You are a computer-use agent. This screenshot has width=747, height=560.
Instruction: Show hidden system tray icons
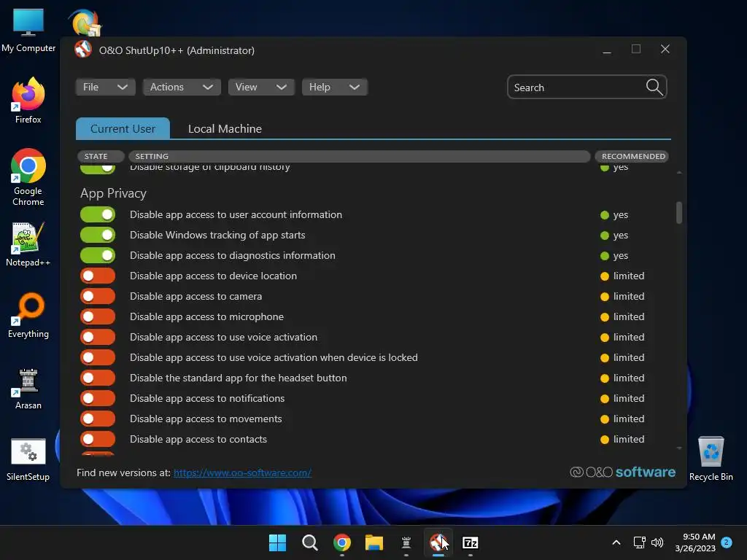[616, 542]
